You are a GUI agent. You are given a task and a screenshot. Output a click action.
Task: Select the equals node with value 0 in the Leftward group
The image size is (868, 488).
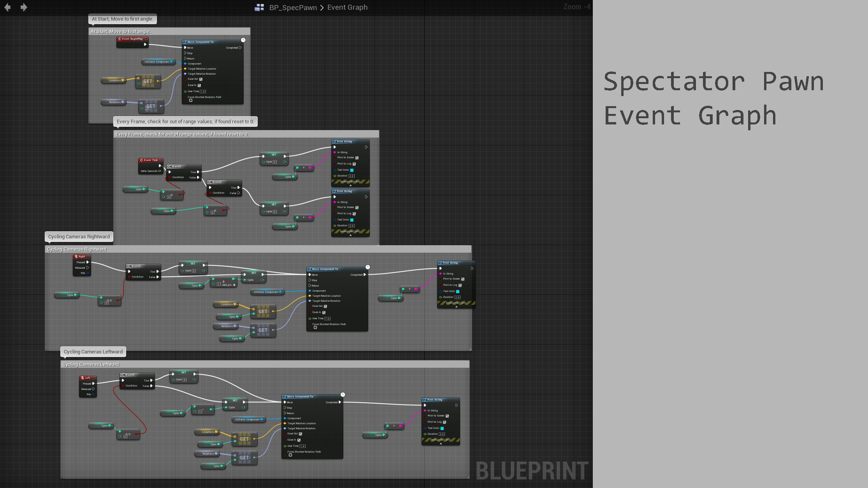pos(128,434)
